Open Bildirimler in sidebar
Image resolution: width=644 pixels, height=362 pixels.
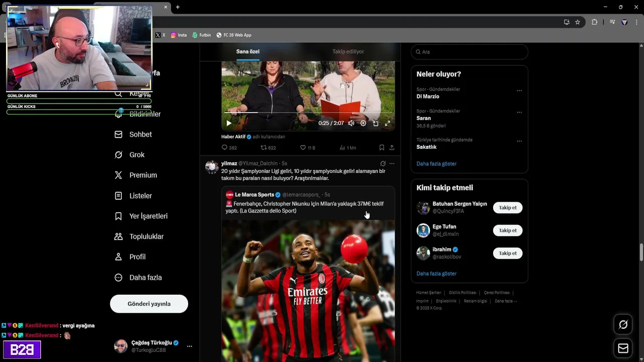(x=137, y=114)
